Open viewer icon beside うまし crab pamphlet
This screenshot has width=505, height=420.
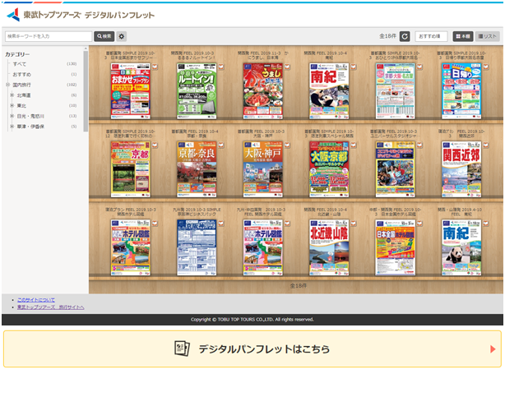tap(287, 67)
